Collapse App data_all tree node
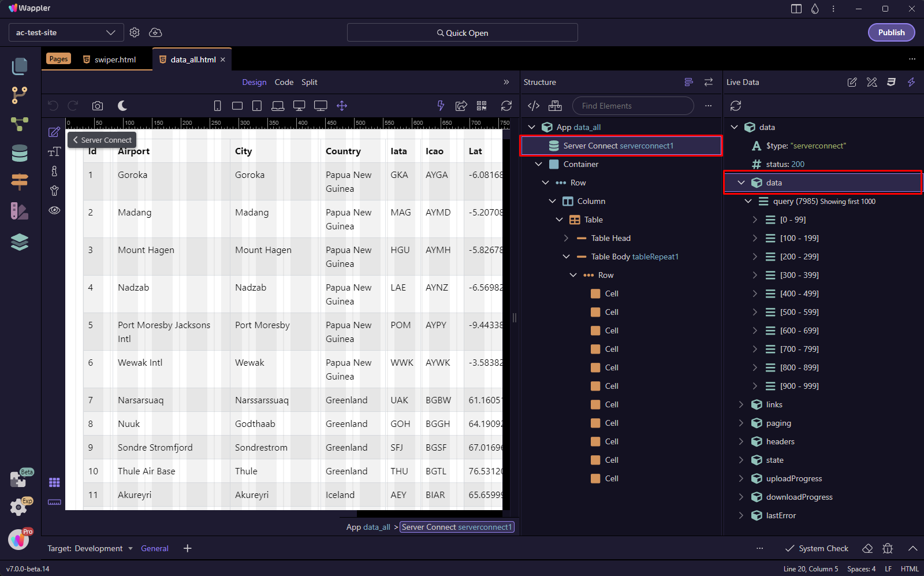This screenshot has width=924, height=576. (532, 127)
